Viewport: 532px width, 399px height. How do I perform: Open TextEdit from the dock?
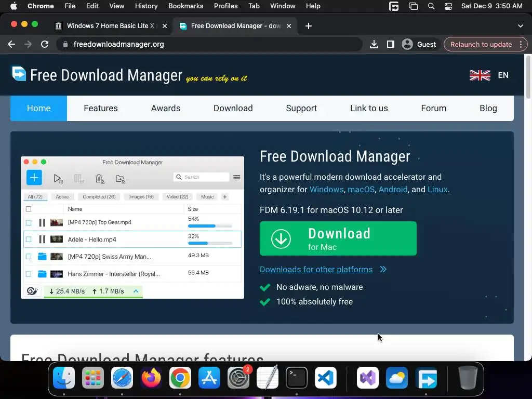coord(268,378)
